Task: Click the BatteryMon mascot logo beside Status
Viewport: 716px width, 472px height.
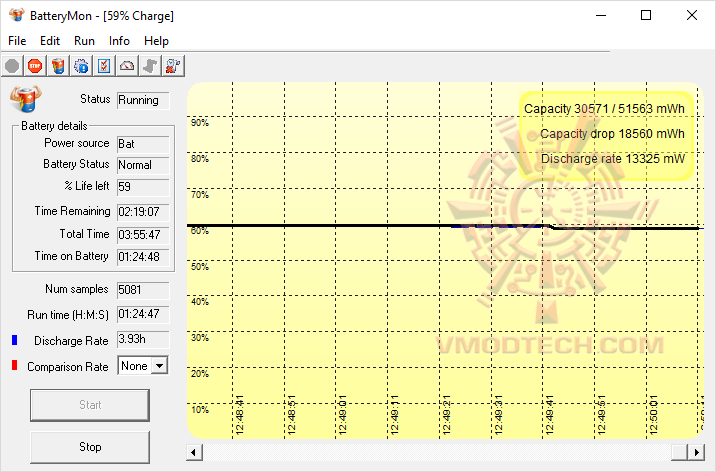Action: pyautogui.click(x=26, y=99)
